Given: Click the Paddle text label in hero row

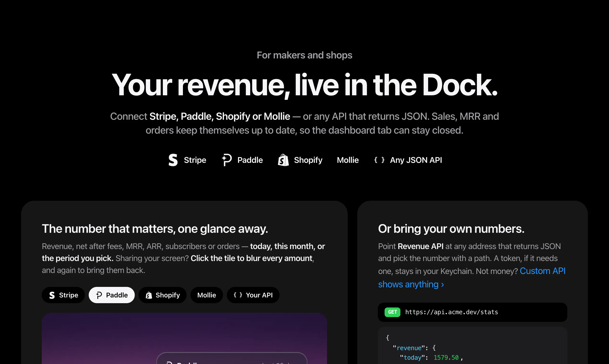Looking at the screenshot, I should pos(250,160).
